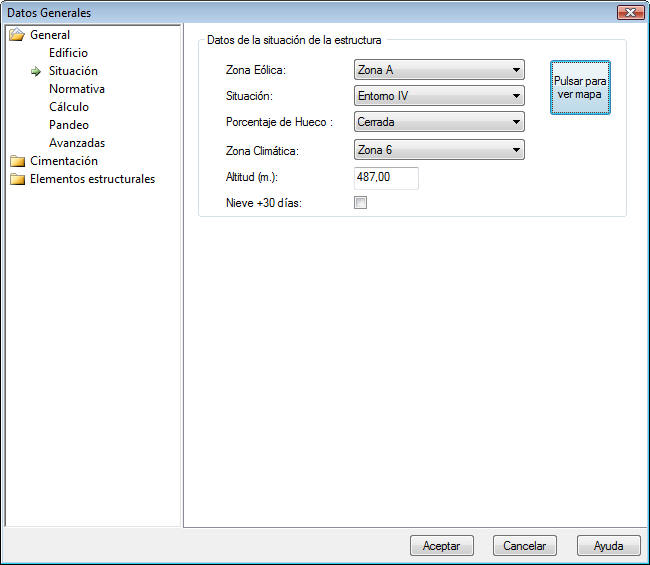Viewport: 650px width, 565px height.
Task: Select Avanzadas in the tree
Action: click(x=77, y=143)
